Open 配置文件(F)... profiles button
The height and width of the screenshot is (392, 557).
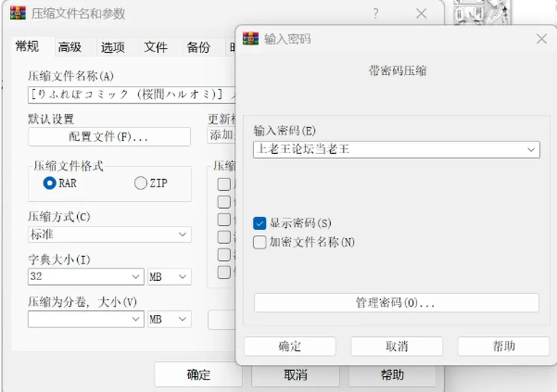coord(109,137)
